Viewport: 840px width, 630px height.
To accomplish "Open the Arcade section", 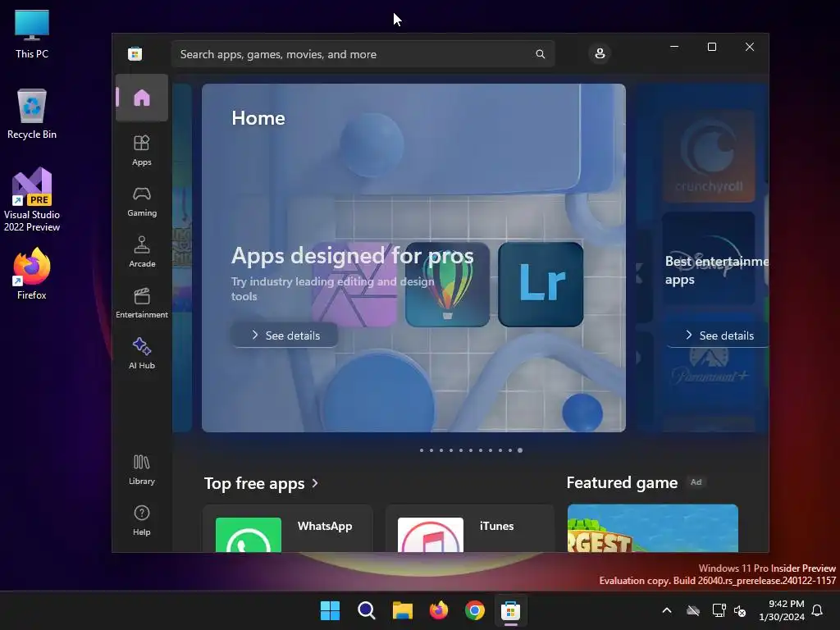I will [x=142, y=253].
